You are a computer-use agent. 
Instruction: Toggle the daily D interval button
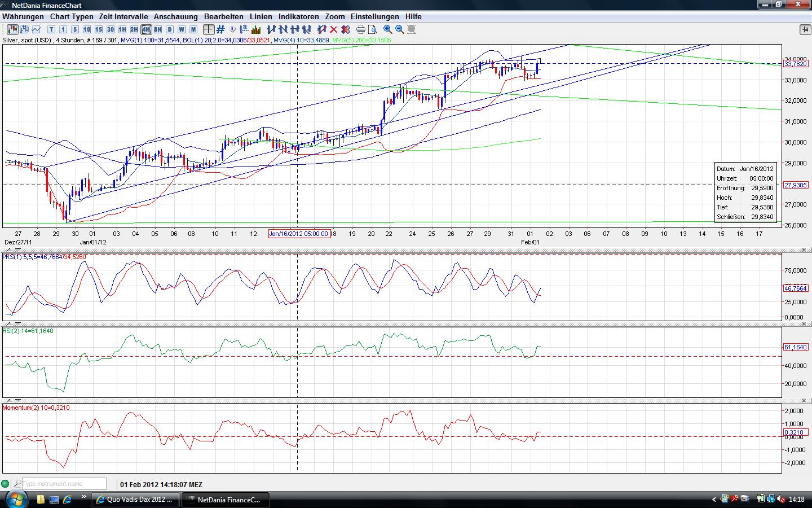pyautogui.click(x=170, y=29)
